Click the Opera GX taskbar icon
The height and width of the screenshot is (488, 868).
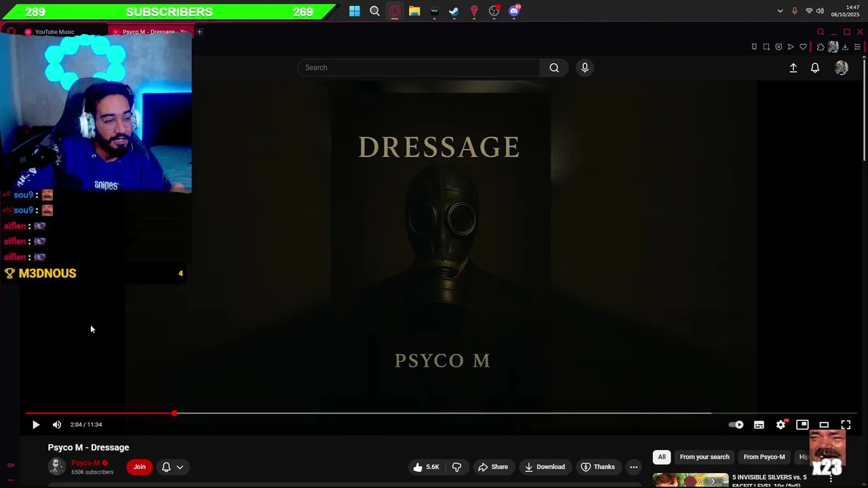[395, 11]
